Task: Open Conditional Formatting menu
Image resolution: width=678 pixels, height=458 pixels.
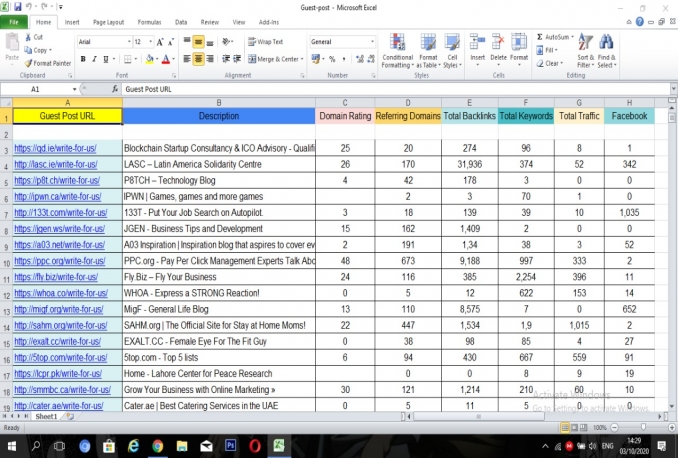Action: click(397, 52)
